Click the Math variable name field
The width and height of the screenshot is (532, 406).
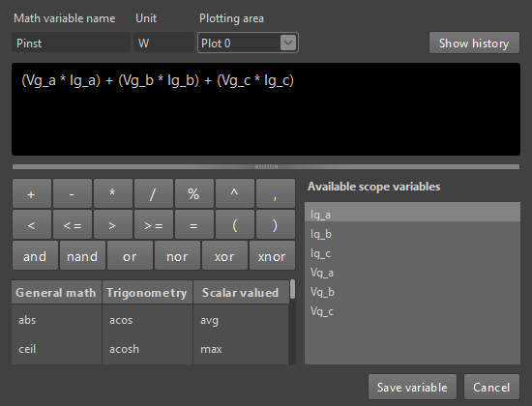[x=71, y=43]
